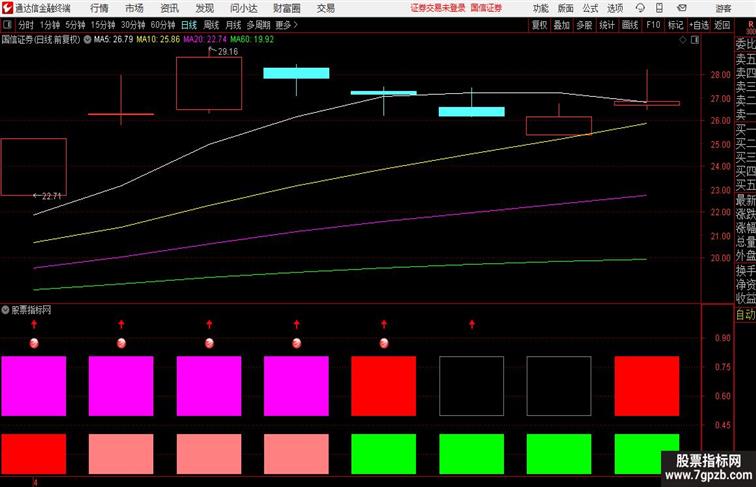This screenshot has height=487, width=756.
Task: Click 证券交易未登录 login link
Action: 438,8
